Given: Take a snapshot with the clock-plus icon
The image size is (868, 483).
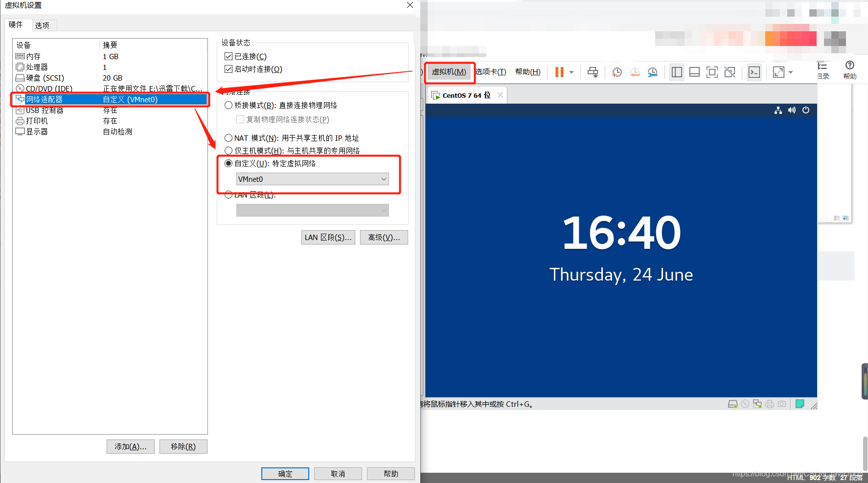Looking at the screenshot, I should (617, 72).
